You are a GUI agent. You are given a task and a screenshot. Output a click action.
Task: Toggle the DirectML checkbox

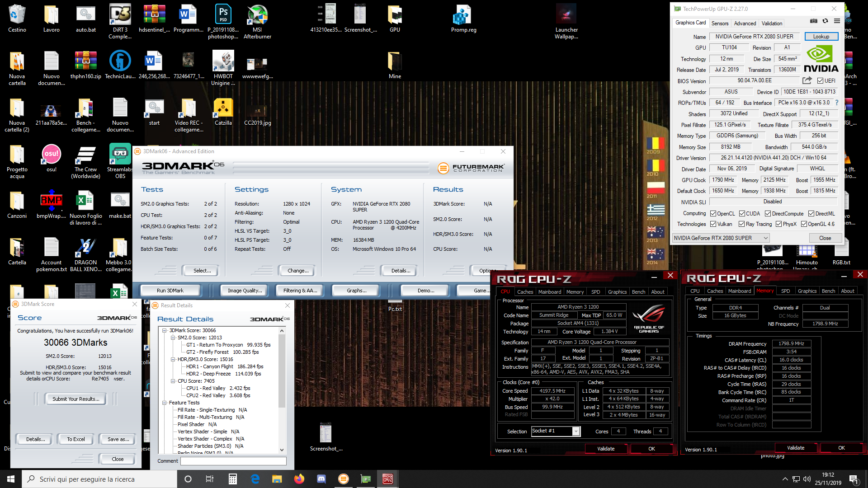coord(811,214)
